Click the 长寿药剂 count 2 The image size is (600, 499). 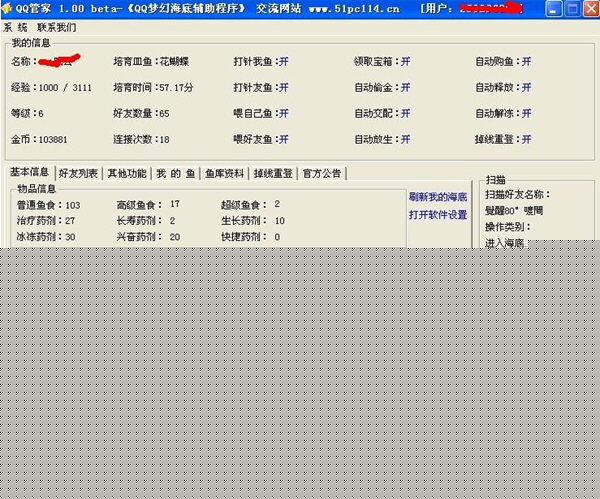coord(173,221)
